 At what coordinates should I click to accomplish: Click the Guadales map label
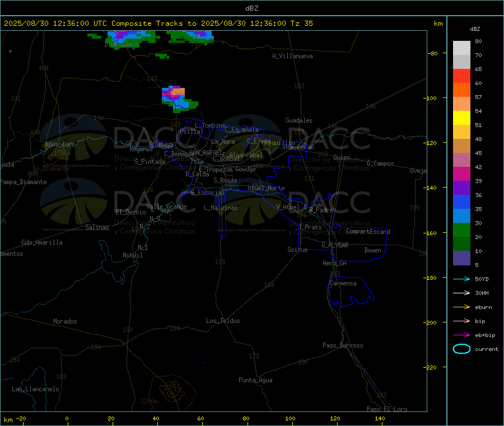(x=299, y=120)
